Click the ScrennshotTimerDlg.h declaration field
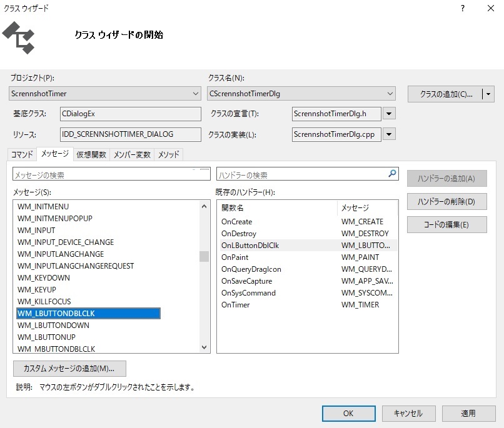 tap(336, 114)
